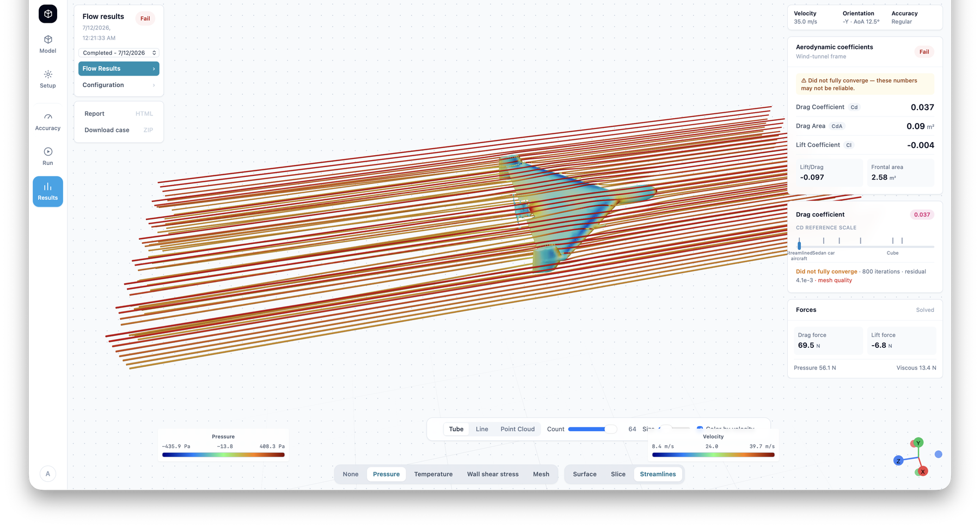The image size is (980, 528).
Task: Click the CdA tag next to Drag Area
Action: coord(837,126)
